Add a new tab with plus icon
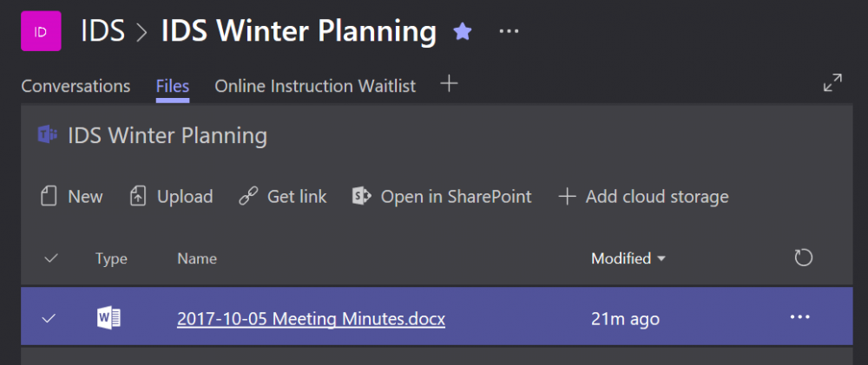 (449, 84)
